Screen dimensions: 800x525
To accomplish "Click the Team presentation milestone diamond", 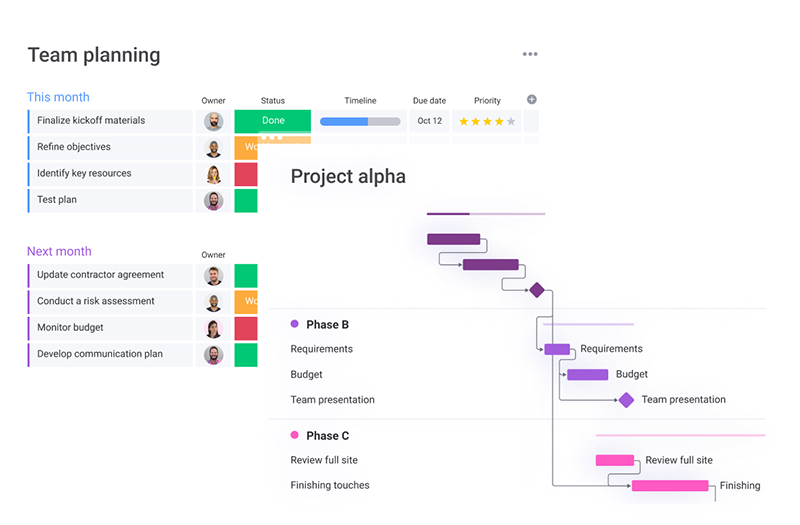I will 626,400.
